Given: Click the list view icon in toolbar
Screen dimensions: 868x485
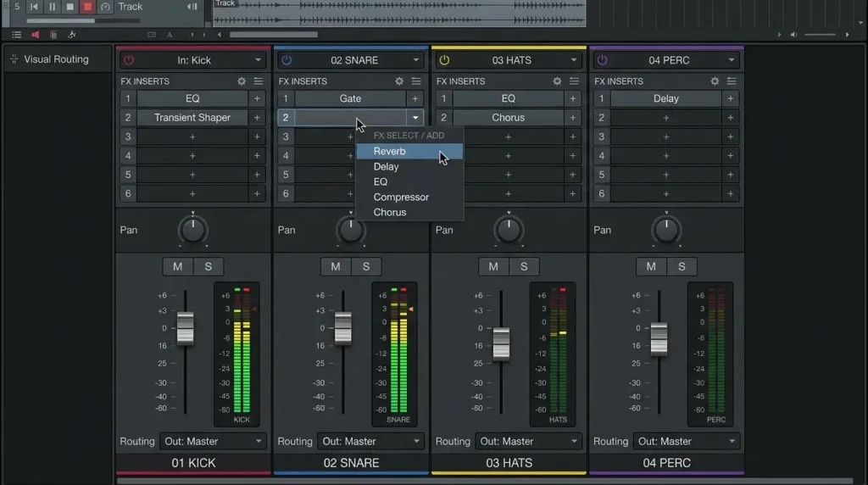Looking at the screenshot, I should (17, 34).
